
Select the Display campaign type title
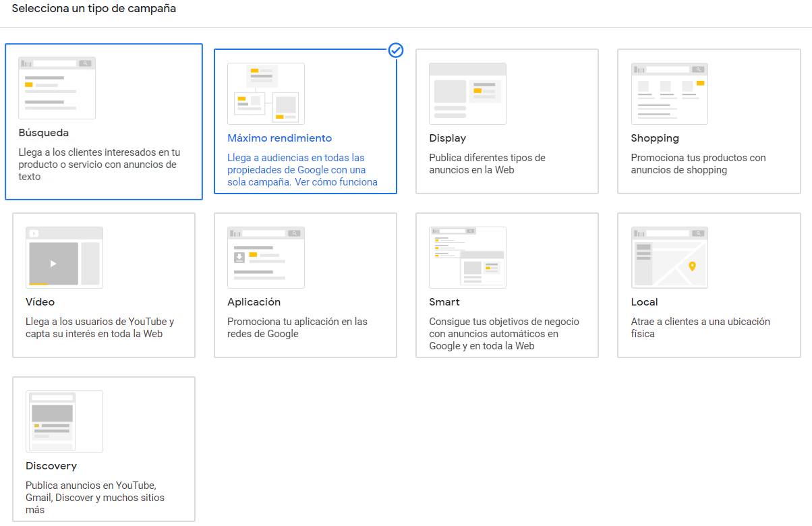coord(447,138)
